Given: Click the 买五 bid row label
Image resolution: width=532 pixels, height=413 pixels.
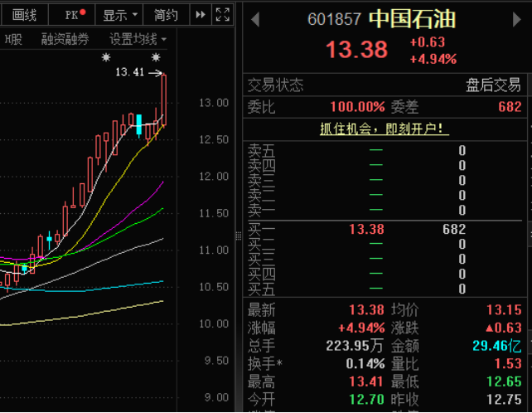Looking at the screenshot, I should (261, 289).
